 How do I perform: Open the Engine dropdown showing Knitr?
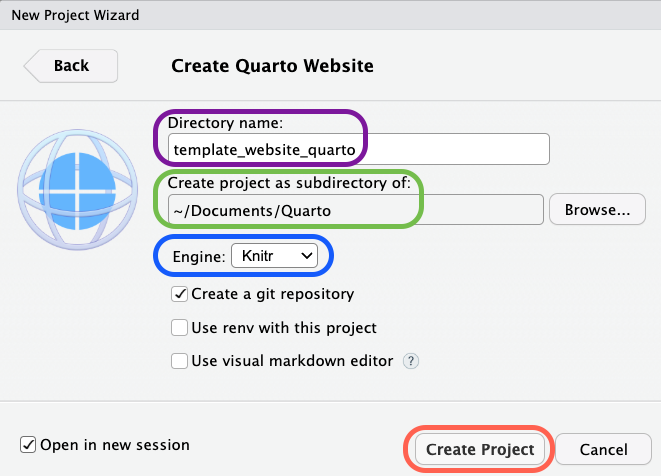tap(275, 257)
